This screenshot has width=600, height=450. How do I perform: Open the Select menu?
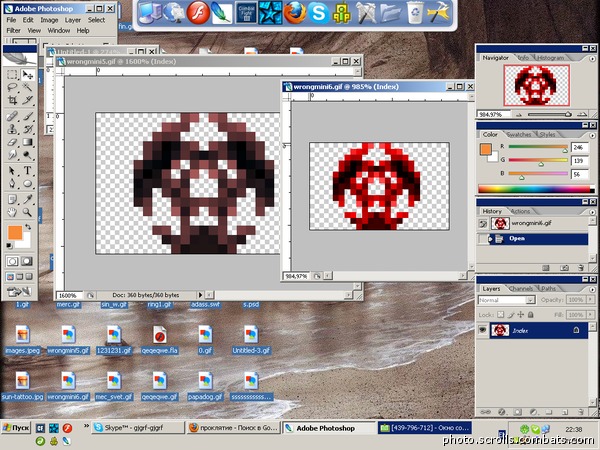tap(96, 20)
